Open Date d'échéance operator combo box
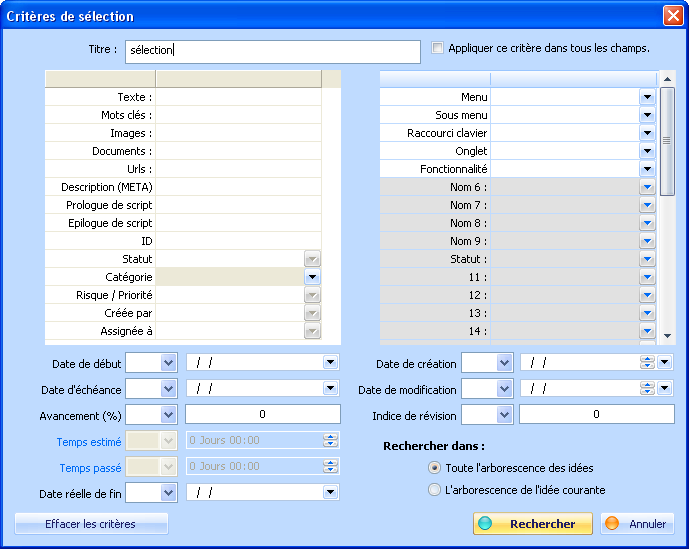Viewport: 689px width, 549px height. (x=152, y=389)
